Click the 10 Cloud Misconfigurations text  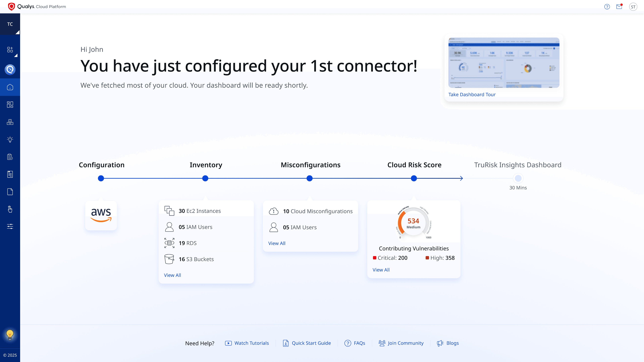pyautogui.click(x=318, y=211)
